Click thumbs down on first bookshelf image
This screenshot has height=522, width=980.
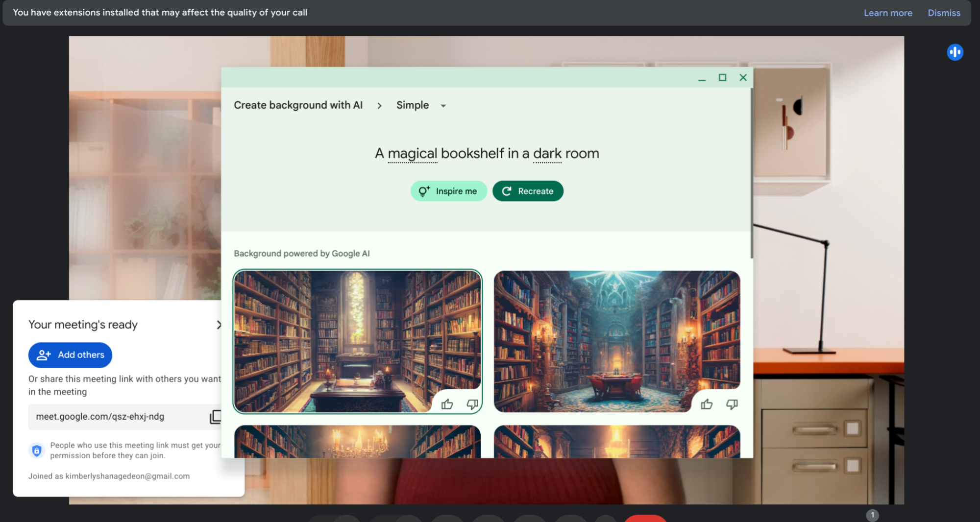472,404
